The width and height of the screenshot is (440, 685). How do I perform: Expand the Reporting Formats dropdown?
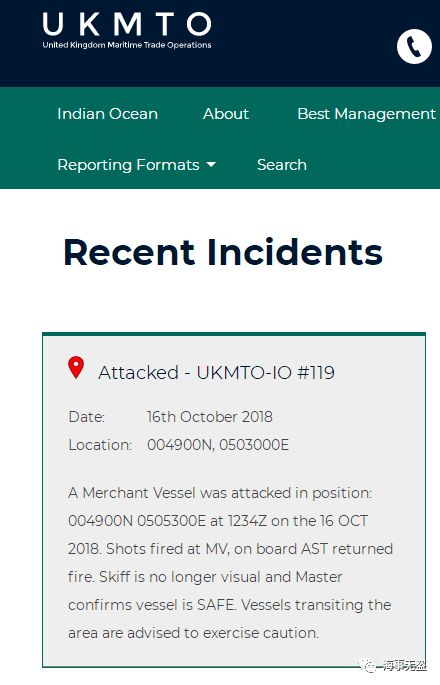point(136,165)
